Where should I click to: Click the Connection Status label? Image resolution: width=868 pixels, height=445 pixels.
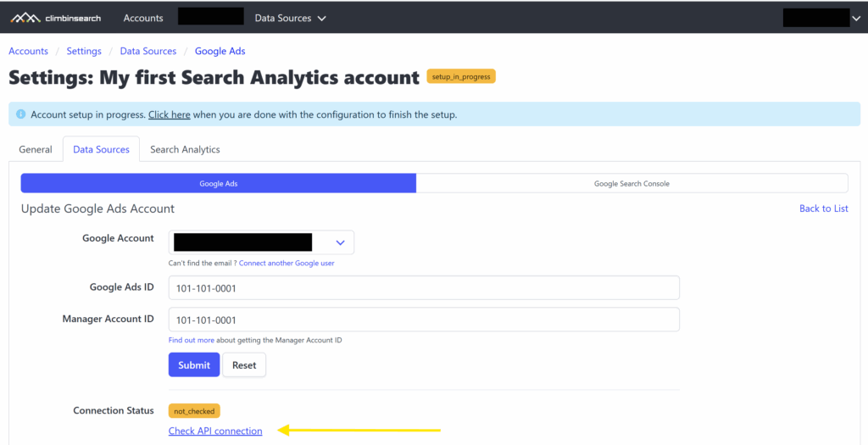pos(114,411)
